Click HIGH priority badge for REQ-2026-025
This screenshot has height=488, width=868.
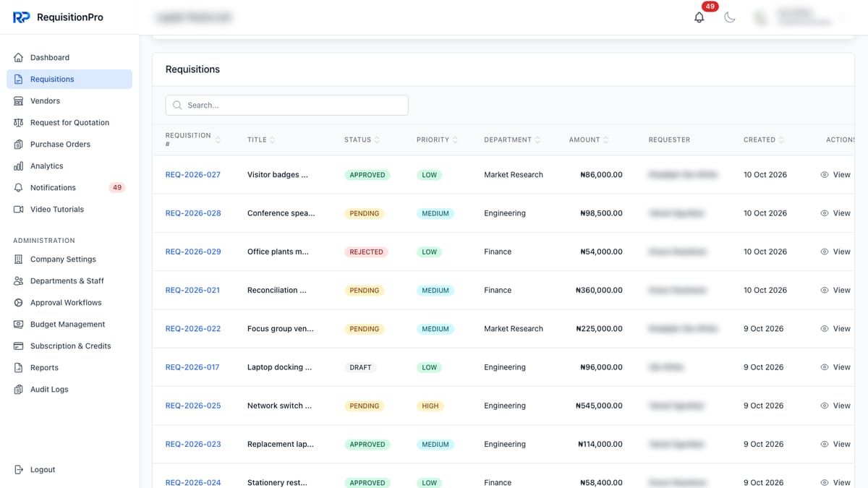tap(430, 406)
